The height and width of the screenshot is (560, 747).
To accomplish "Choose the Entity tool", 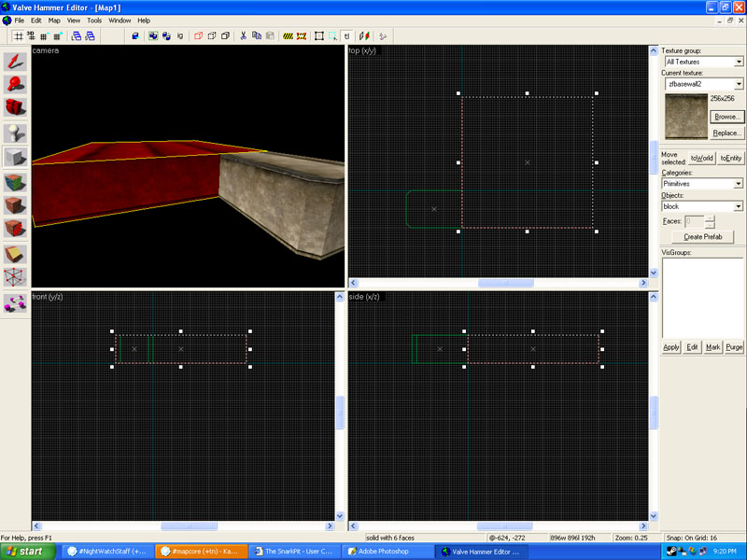I will [15, 133].
